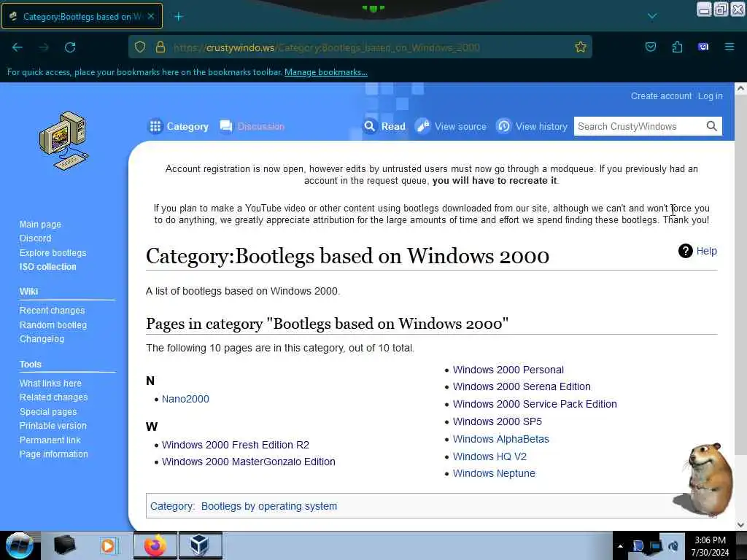Viewport: 747px width, 560px height.
Task: Open Recent changes link
Action: click(52, 311)
